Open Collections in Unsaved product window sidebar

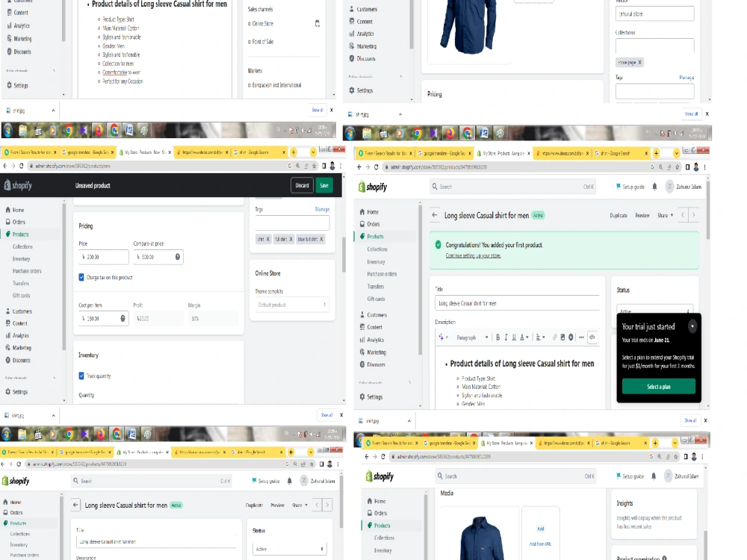(23, 246)
